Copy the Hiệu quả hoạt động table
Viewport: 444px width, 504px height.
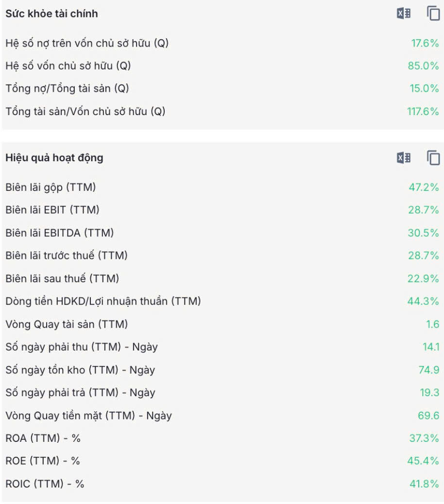(433, 158)
